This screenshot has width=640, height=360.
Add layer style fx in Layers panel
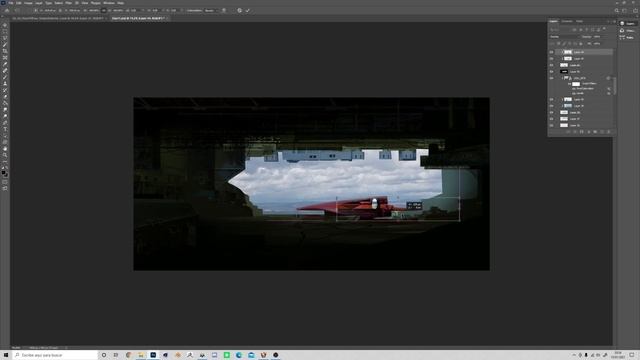575,132
